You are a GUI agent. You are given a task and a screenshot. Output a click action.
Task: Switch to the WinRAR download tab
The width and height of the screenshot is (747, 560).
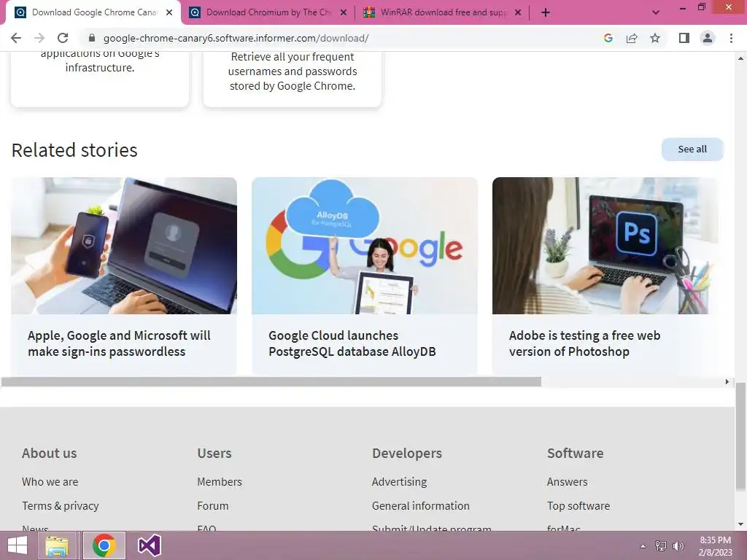click(442, 12)
